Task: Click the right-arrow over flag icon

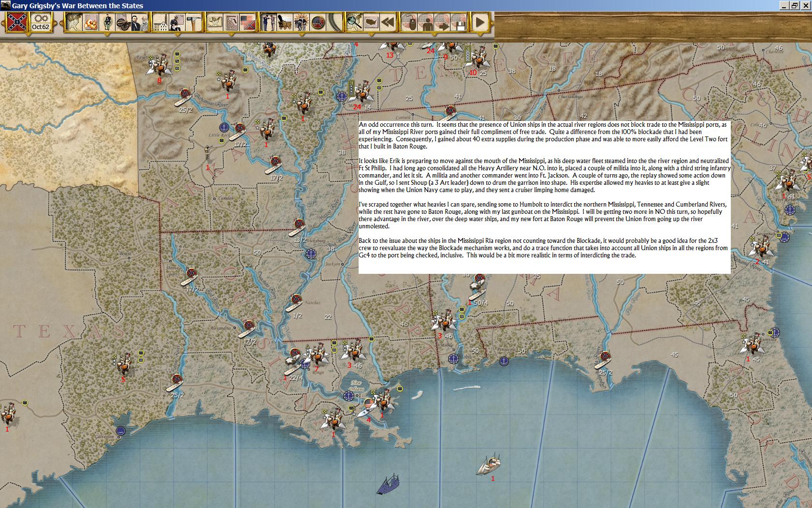Action: tap(442, 22)
